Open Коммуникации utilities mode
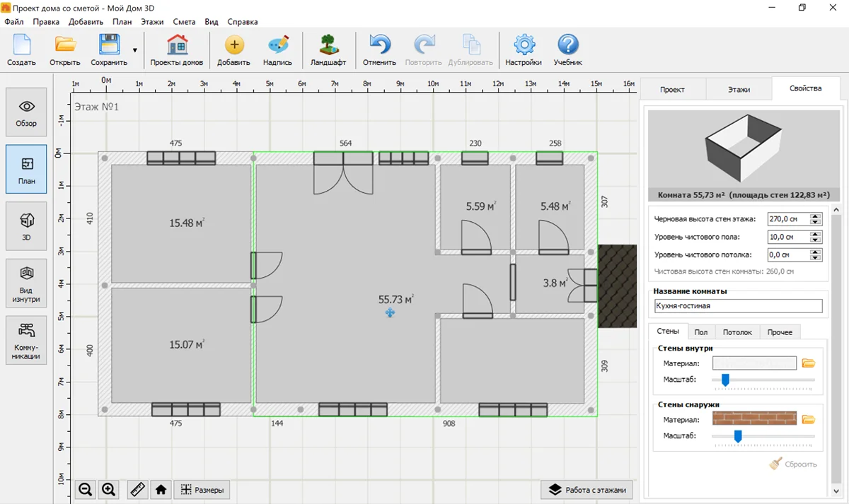 click(26, 340)
